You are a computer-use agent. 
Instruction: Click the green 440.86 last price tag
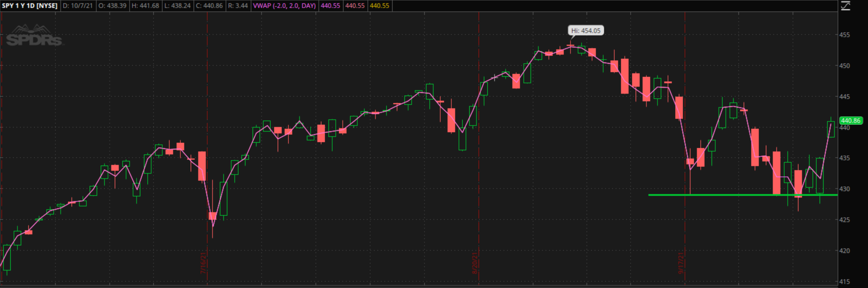coord(851,121)
